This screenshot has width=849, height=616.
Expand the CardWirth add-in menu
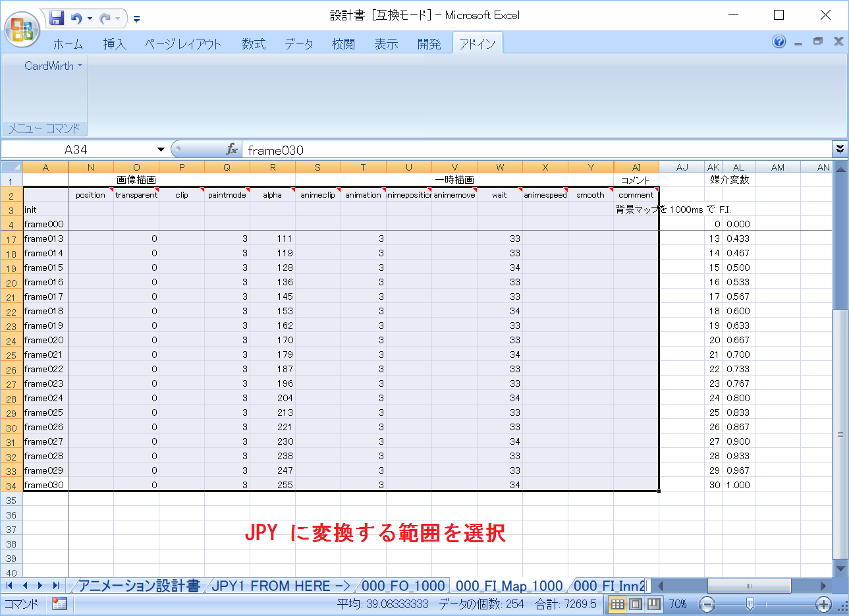pos(53,66)
